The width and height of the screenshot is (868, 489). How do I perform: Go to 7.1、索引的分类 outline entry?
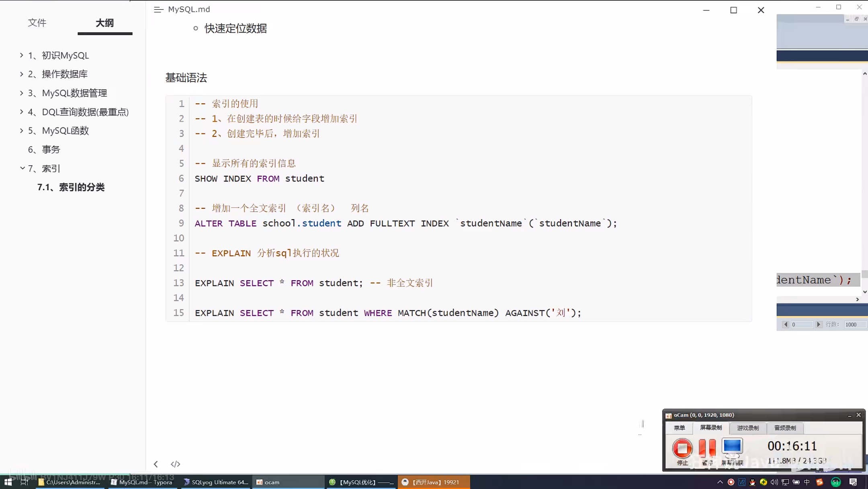[71, 187]
